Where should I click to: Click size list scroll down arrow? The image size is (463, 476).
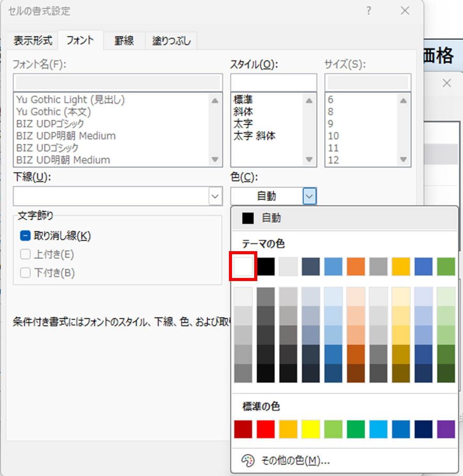point(403,159)
